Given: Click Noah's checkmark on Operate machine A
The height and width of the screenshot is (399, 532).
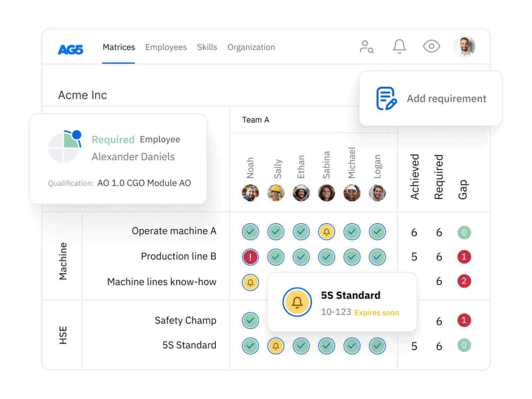Looking at the screenshot, I should click(x=251, y=232).
